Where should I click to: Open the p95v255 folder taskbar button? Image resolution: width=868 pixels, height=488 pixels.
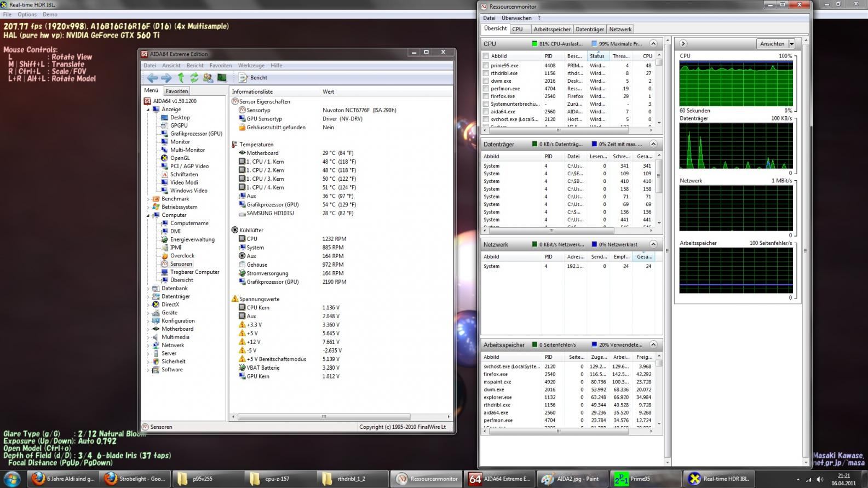[208, 479]
